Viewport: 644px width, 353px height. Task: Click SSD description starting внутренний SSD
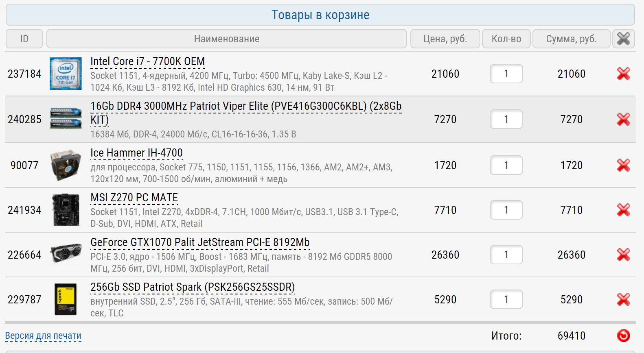point(241,307)
